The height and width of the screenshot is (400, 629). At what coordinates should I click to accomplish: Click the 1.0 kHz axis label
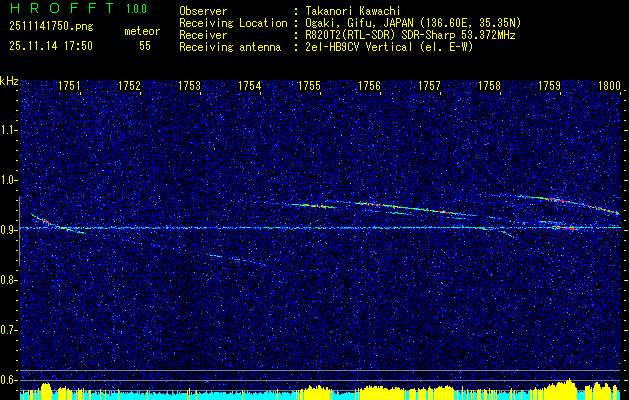[8, 181]
